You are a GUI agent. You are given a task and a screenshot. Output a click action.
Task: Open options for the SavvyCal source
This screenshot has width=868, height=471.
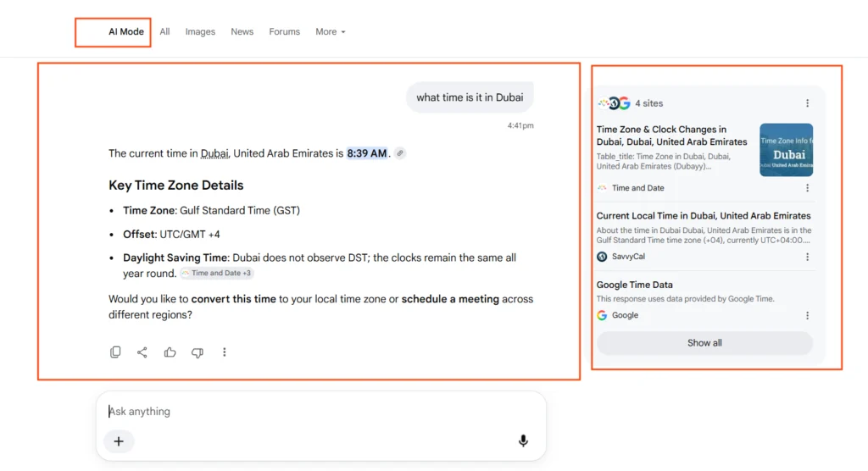(807, 257)
